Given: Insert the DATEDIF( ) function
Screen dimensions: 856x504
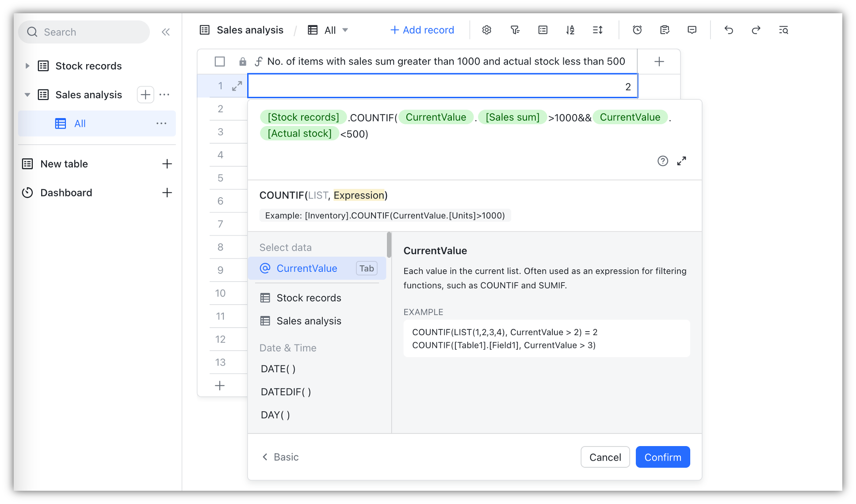Looking at the screenshot, I should [286, 392].
